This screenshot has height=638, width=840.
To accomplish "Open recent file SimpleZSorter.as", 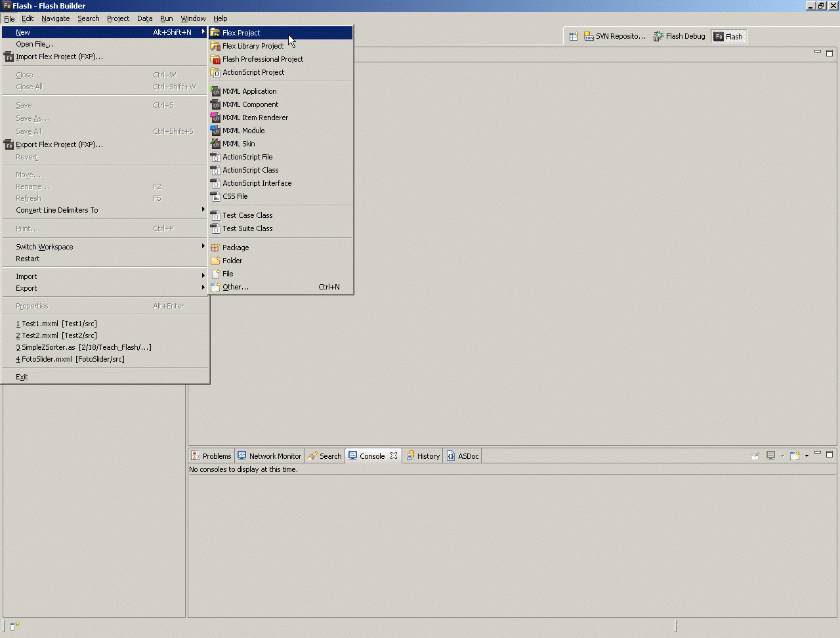I will click(105, 347).
